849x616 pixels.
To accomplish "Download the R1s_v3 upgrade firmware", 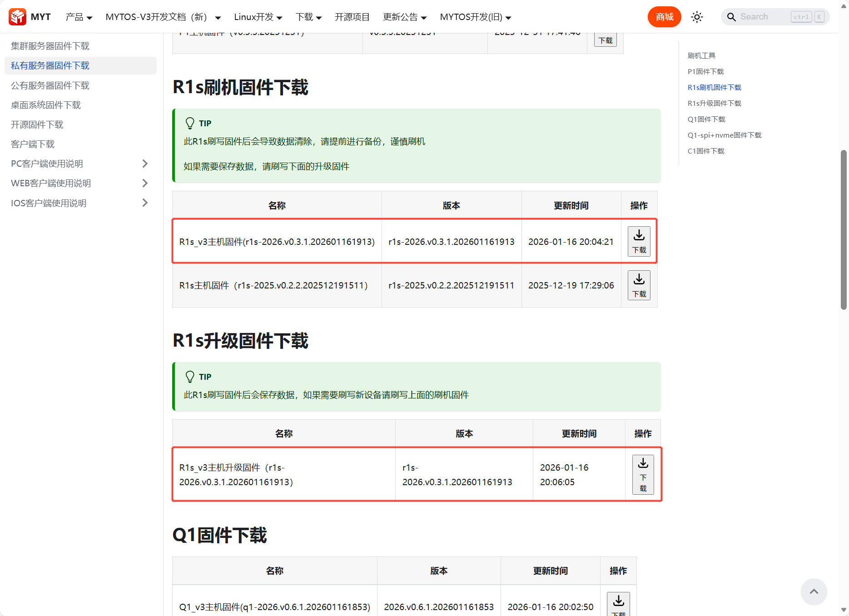I will pos(643,474).
